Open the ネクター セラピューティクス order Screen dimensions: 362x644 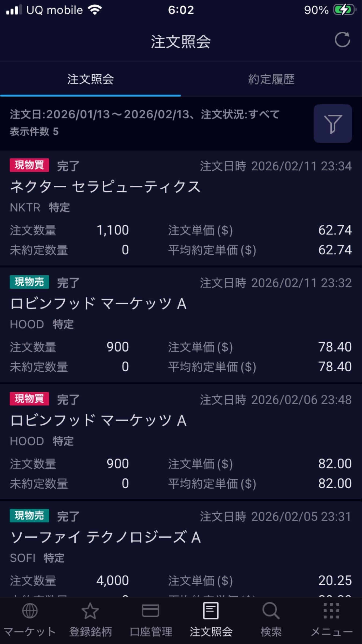tap(105, 187)
